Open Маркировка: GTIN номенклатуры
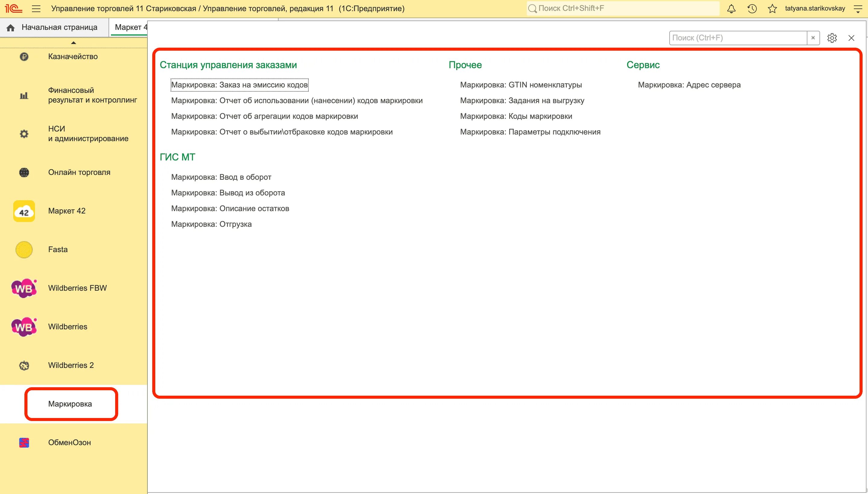 (x=521, y=85)
